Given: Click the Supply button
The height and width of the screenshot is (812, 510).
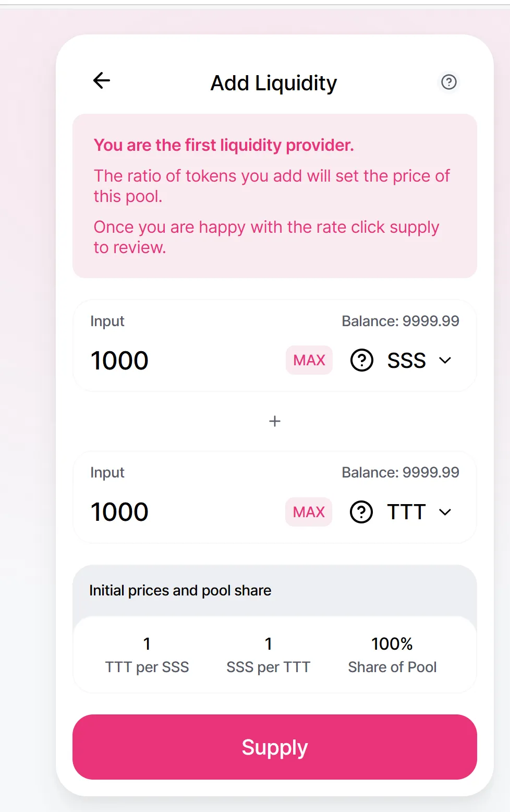Looking at the screenshot, I should click(x=275, y=747).
